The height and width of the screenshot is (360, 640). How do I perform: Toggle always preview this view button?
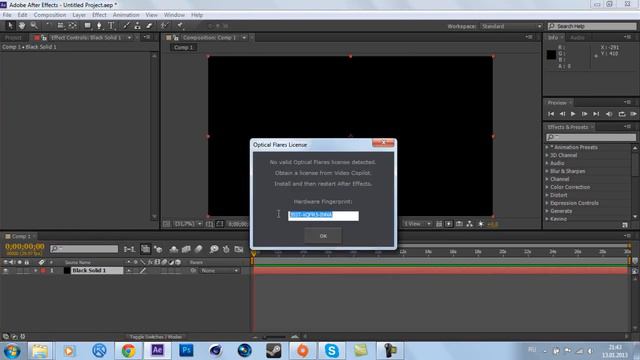[167, 224]
